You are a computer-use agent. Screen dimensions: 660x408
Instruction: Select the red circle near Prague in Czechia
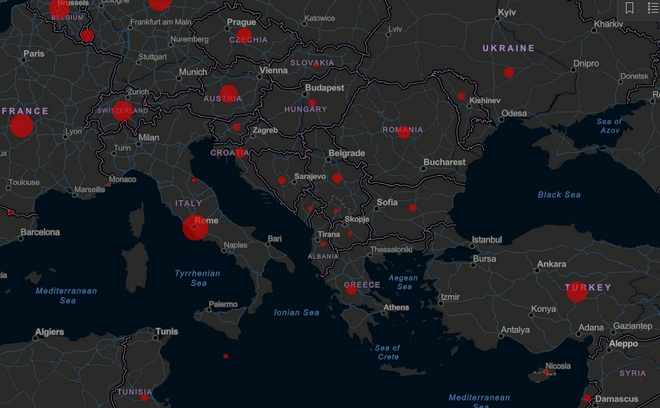244,36
